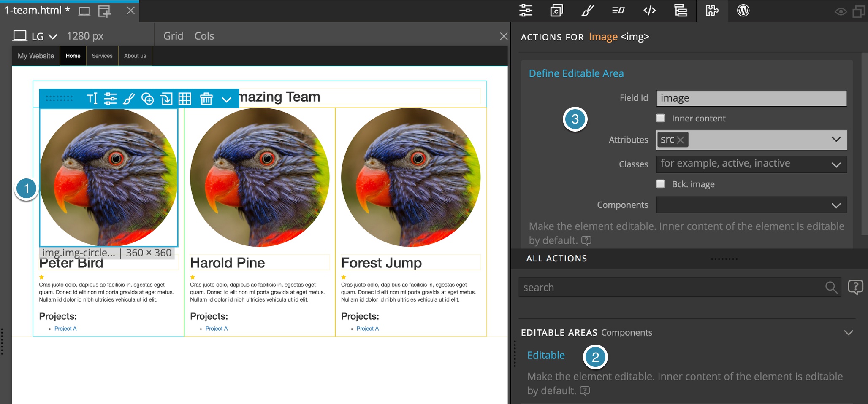Expand more options chevron in element toolbar

(x=227, y=100)
